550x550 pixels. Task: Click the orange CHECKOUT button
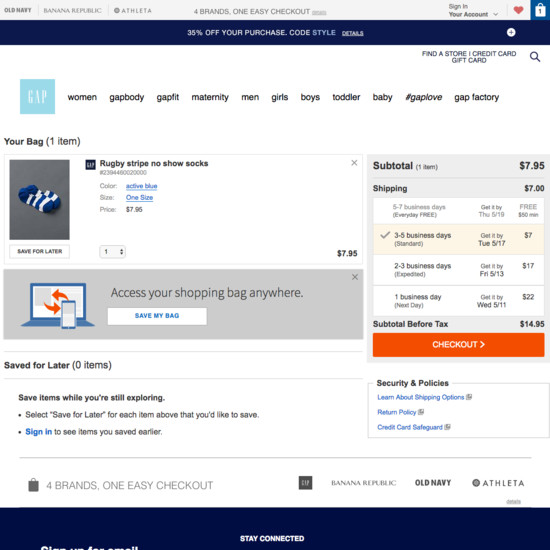coord(458,345)
